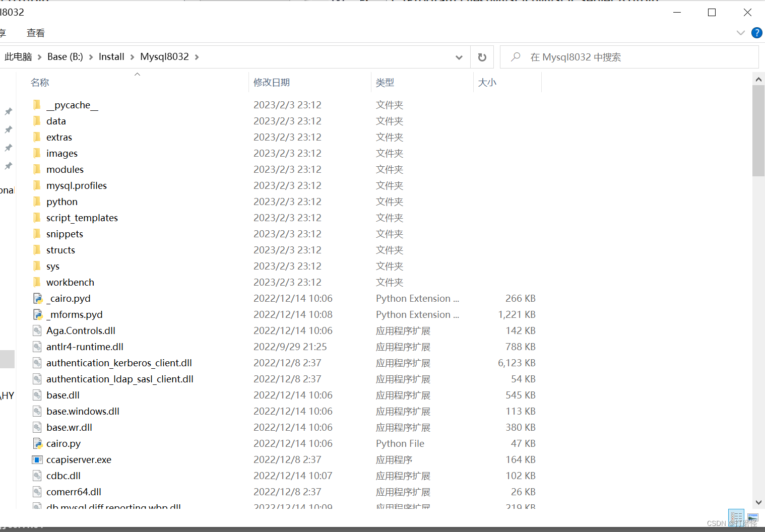
Task: Click the _mforms.pyd Python file icon
Action: 37,314
